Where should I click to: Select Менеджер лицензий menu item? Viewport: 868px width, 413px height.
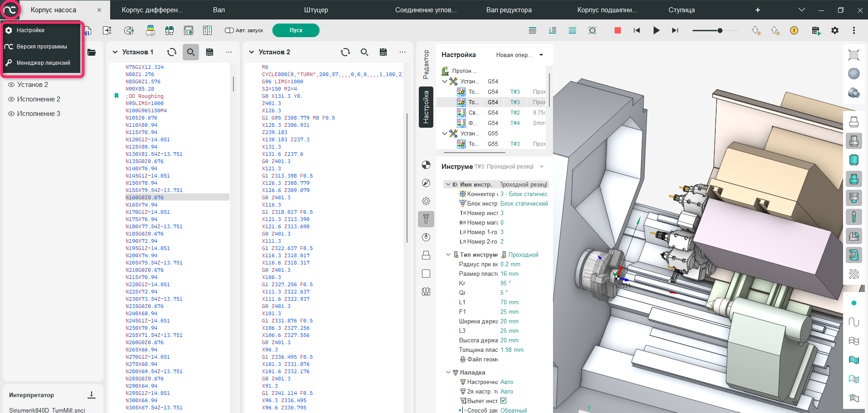pos(43,63)
